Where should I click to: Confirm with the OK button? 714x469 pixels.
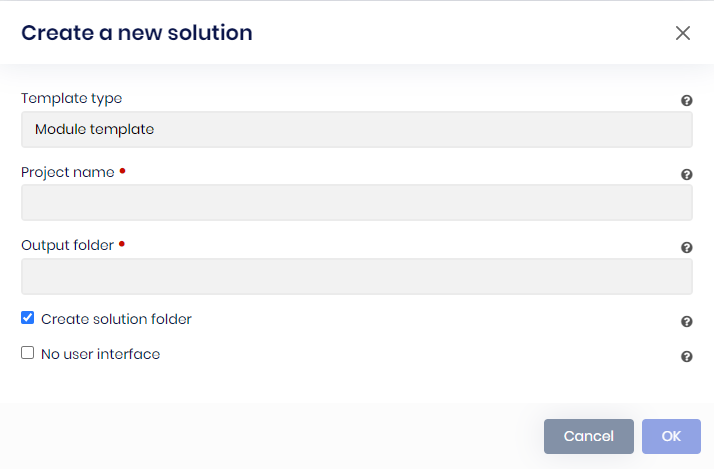(x=671, y=436)
